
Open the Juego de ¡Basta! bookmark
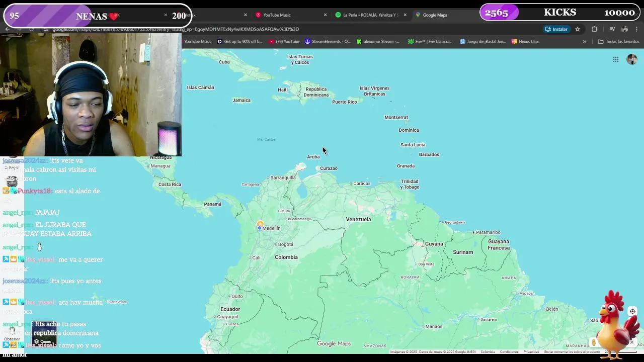(482, 42)
